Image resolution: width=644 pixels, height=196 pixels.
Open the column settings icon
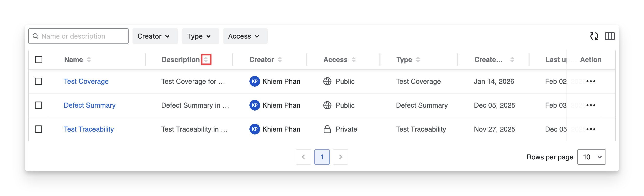click(609, 36)
